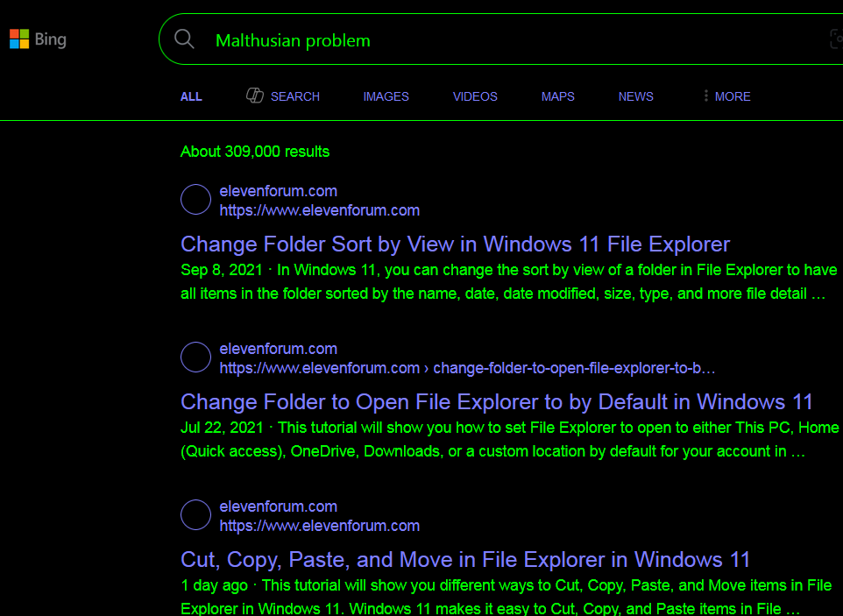This screenshot has height=616, width=843.
Task: Click the visual search camera icon
Action: click(x=837, y=39)
